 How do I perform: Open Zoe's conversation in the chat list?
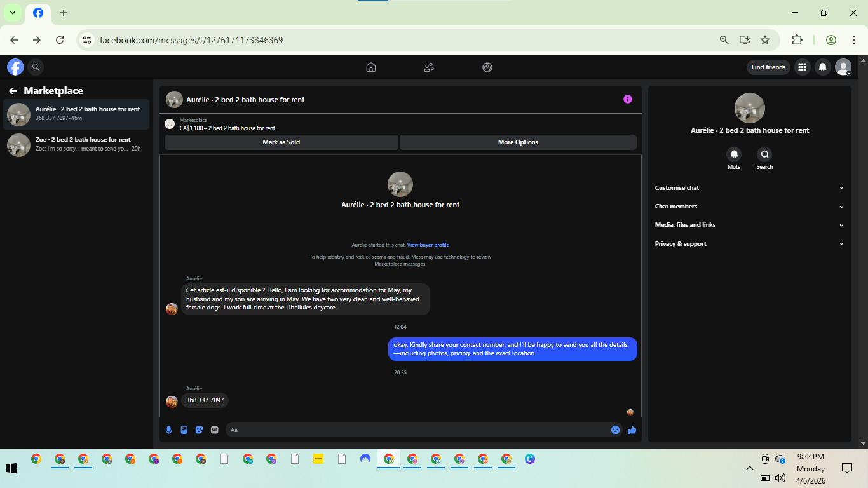[76, 145]
